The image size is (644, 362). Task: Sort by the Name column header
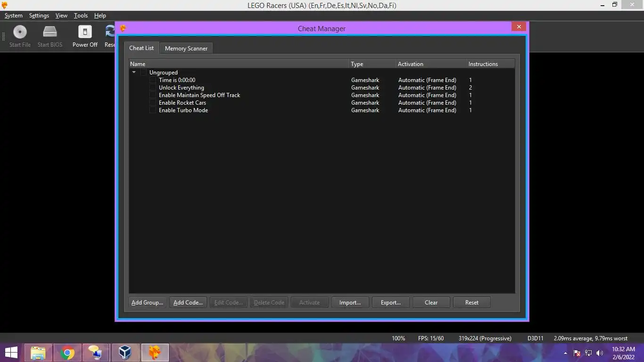239,64
